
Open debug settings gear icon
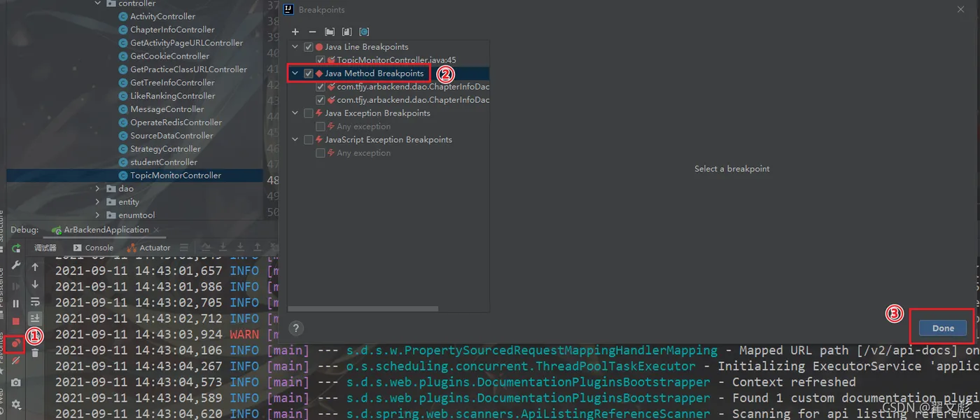[16, 405]
